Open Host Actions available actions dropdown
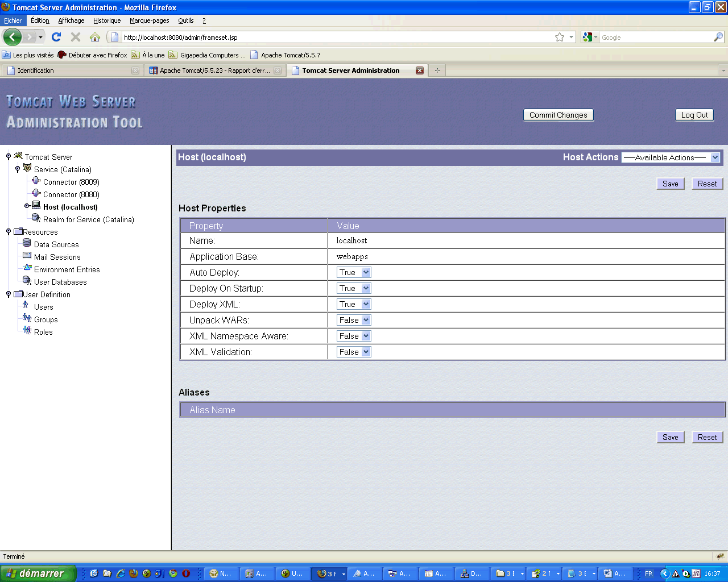The width and height of the screenshot is (728, 582). (671, 157)
